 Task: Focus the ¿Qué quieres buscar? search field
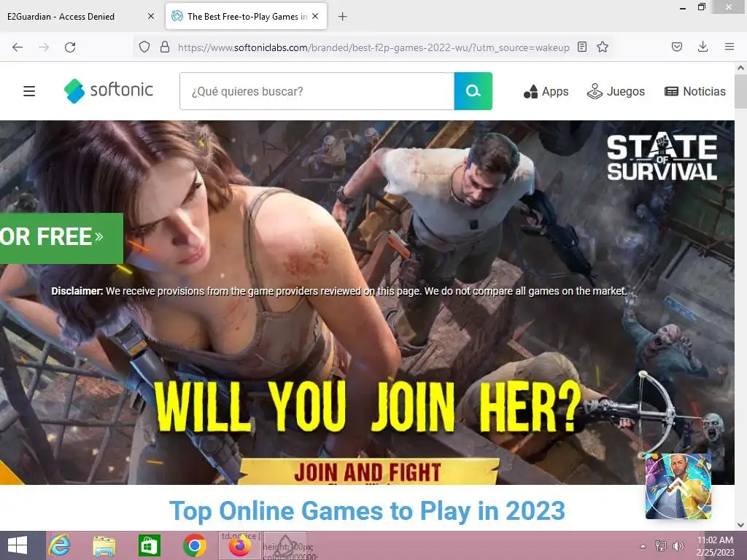317,91
